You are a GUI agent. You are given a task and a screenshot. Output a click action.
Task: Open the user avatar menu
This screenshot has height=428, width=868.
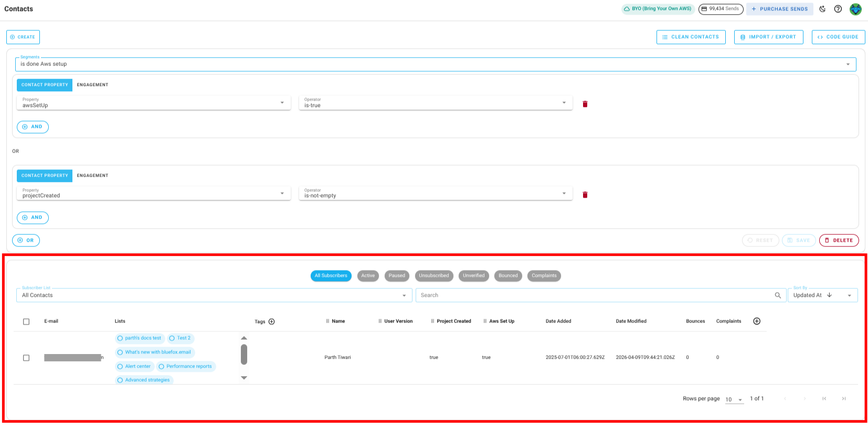855,9
